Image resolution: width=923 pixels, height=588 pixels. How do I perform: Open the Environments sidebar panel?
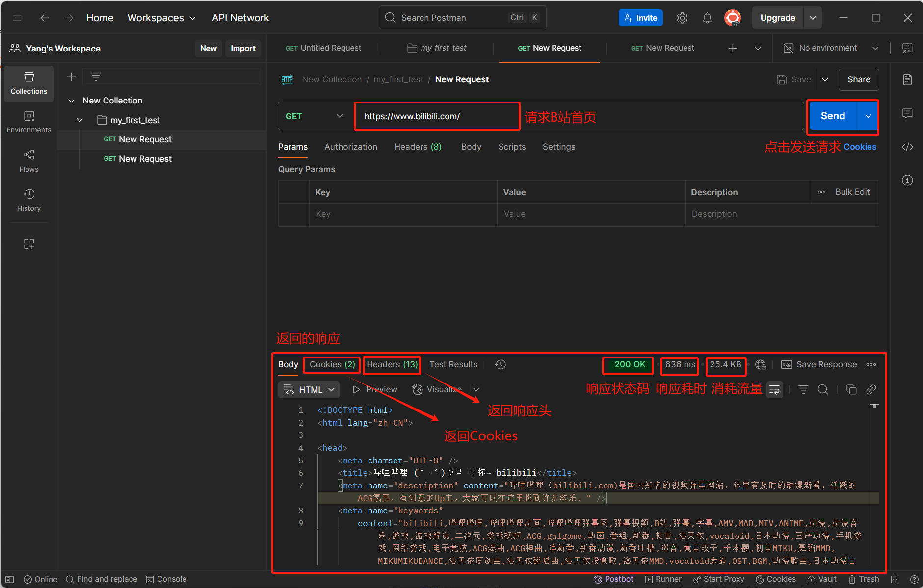pyautogui.click(x=29, y=122)
